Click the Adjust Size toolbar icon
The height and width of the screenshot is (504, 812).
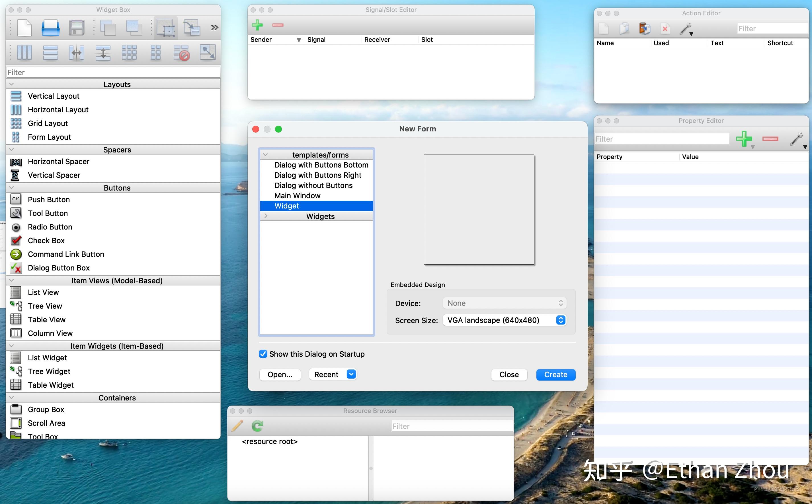coord(207,53)
